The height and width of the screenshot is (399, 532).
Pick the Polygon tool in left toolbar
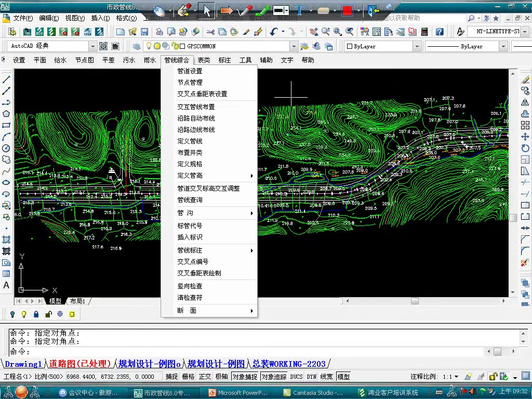coord(6,111)
